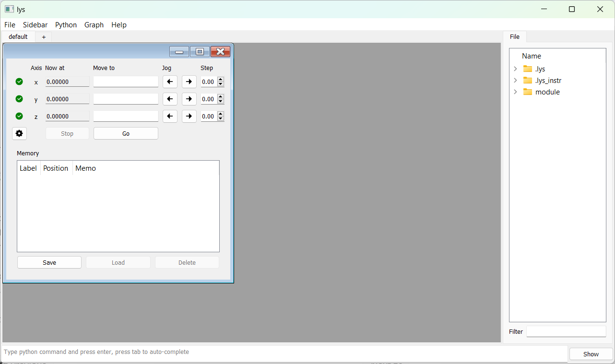The image size is (615, 364).
Task: Jog the y axis right
Action: [x=189, y=99]
